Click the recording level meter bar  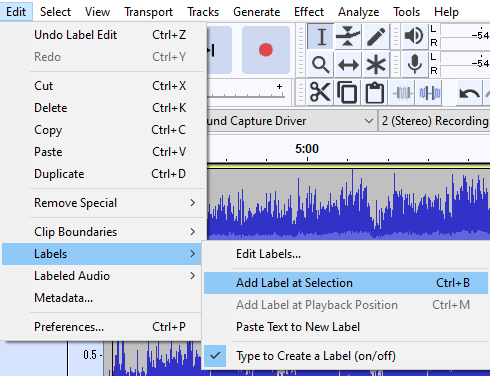[465, 64]
